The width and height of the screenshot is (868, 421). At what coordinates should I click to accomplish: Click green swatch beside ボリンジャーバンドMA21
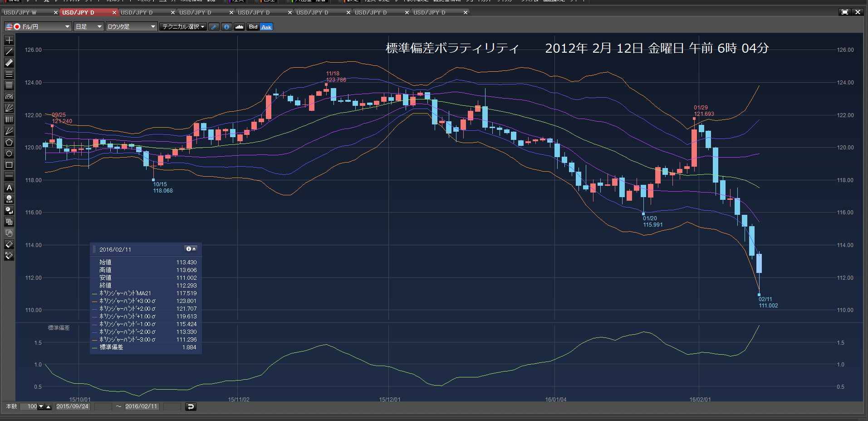[94, 293]
